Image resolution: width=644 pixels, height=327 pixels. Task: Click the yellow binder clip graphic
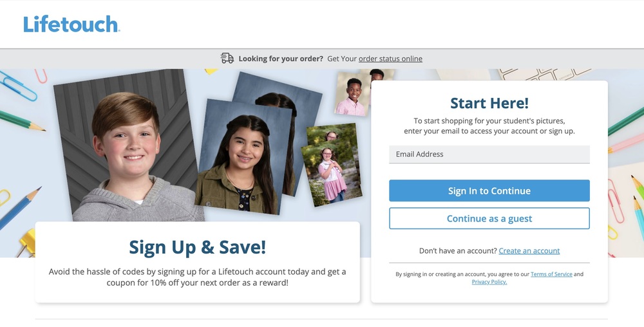tap(26, 243)
